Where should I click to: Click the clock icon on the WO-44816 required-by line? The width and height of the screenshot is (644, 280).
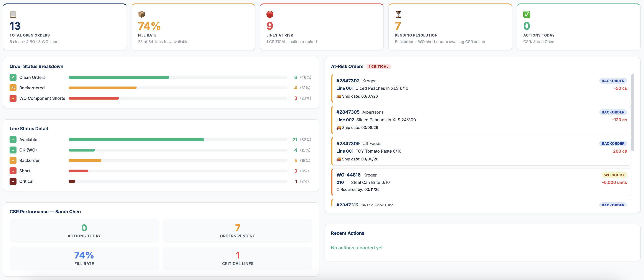pyautogui.click(x=338, y=189)
